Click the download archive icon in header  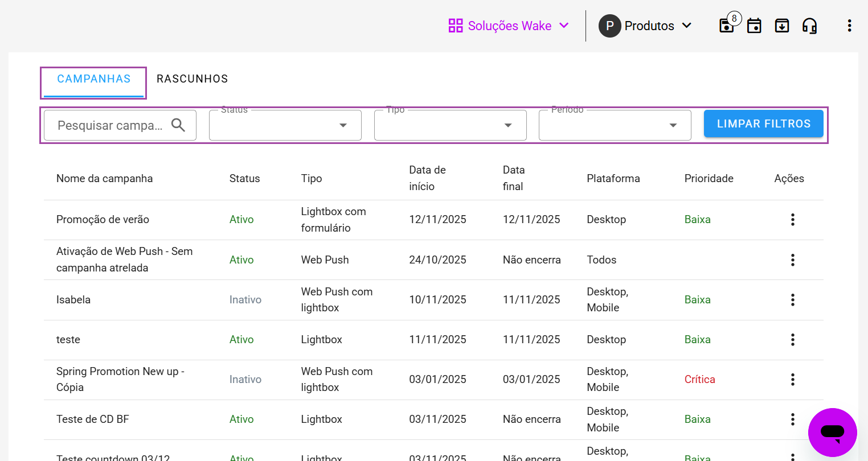pyautogui.click(x=782, y=26)
